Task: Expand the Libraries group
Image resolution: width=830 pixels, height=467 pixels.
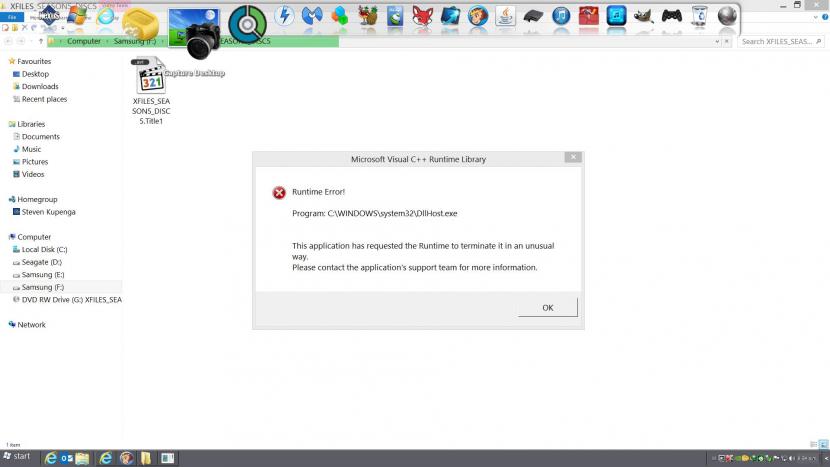Action: [31, 124]
